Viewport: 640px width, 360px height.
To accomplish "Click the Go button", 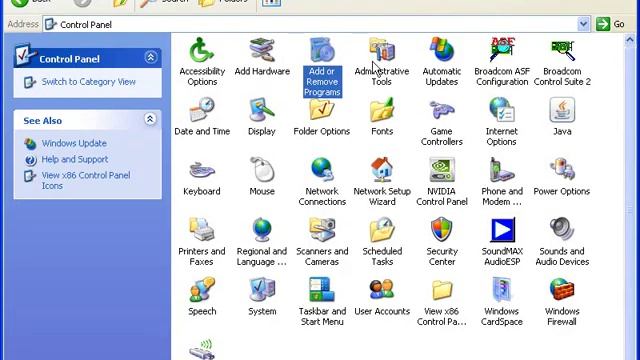I will pos(611,24).
